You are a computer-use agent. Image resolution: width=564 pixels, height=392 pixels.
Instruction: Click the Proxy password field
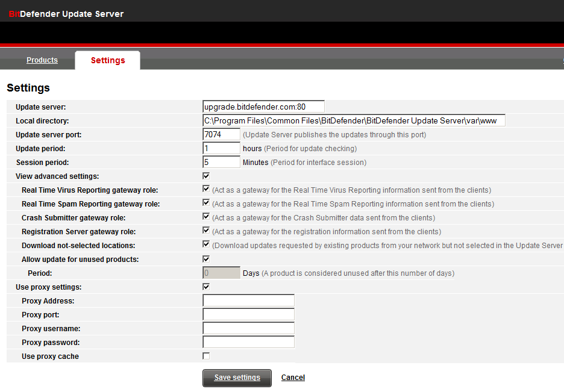pos(248,342)
